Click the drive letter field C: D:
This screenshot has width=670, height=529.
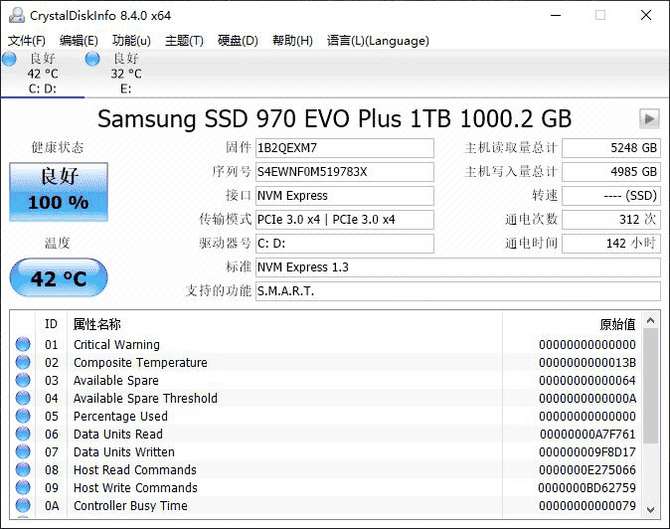tap(344, 244)
